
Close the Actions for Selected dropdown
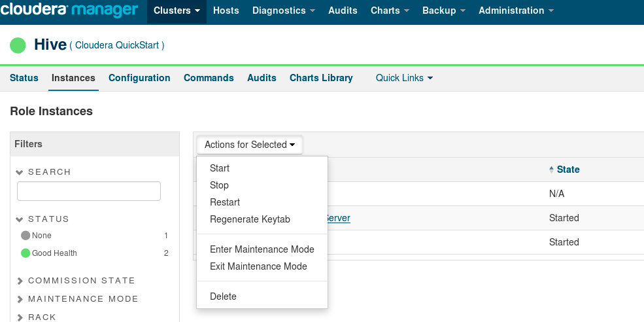pyautogui.click(x=249, y=145)
